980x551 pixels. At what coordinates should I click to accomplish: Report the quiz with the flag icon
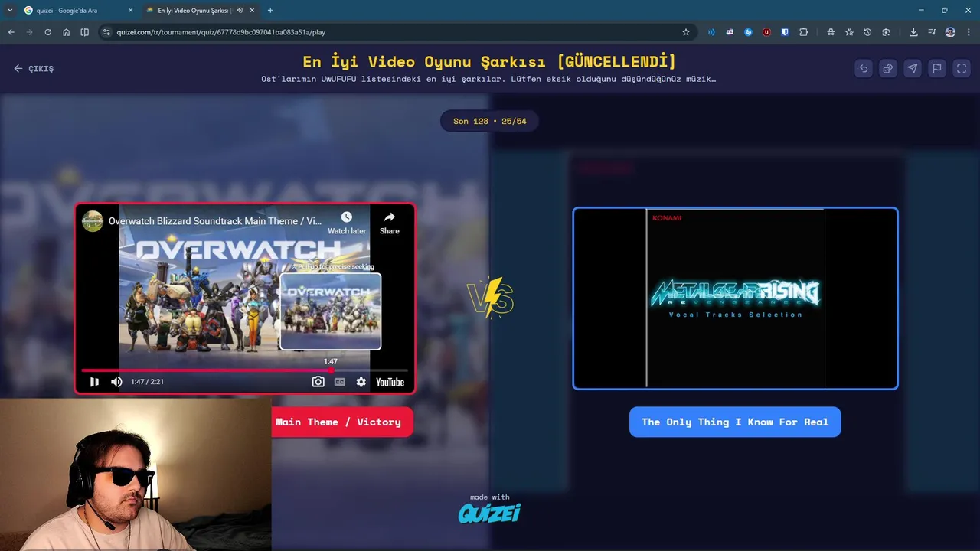coord(937,68)
